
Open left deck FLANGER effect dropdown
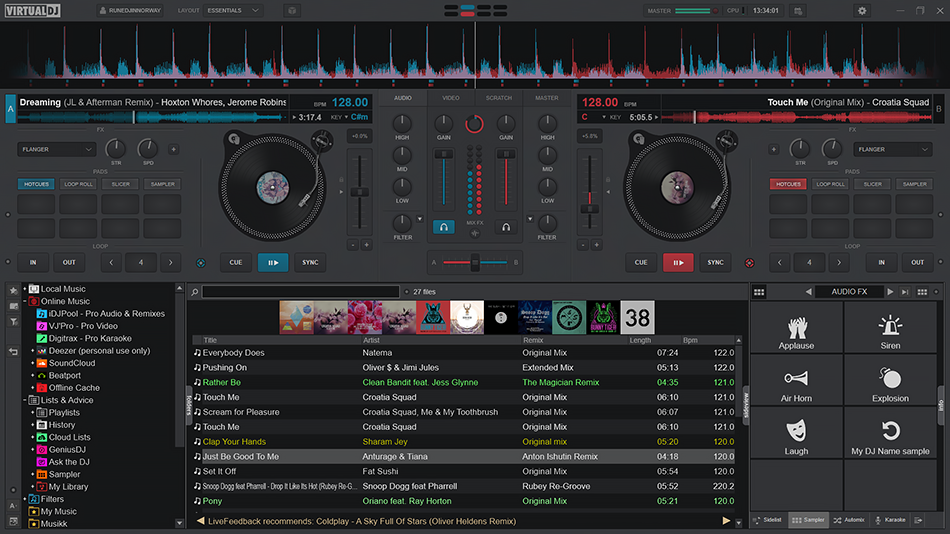(56, 149)
